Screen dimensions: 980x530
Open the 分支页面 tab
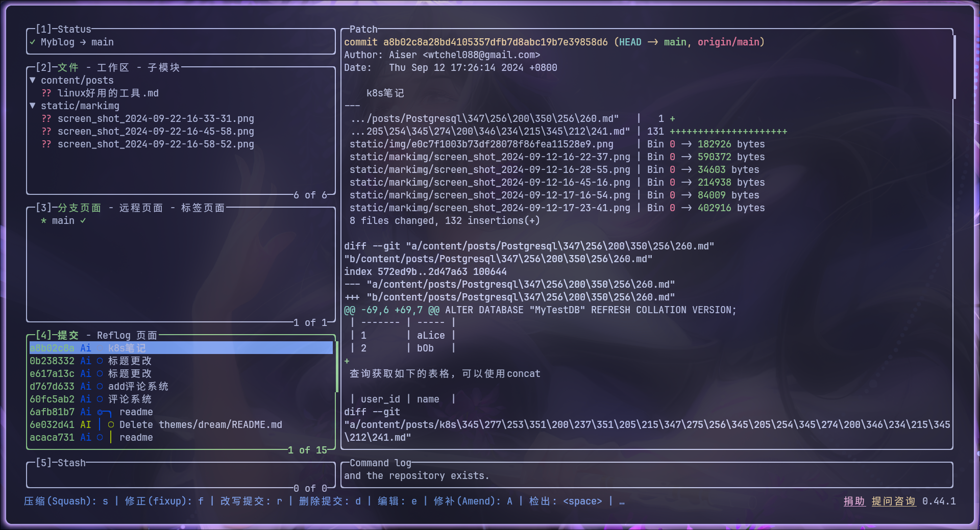[x=79, y=208]
